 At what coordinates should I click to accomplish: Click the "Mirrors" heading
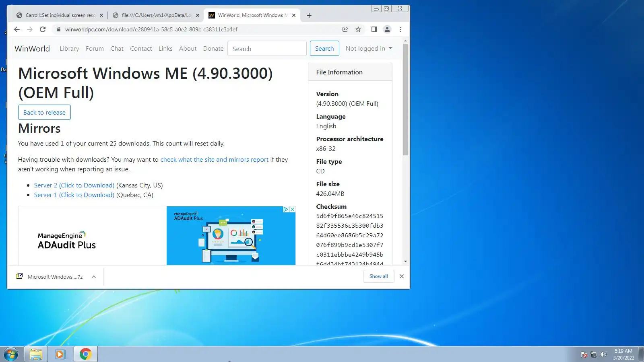point(39,128)
